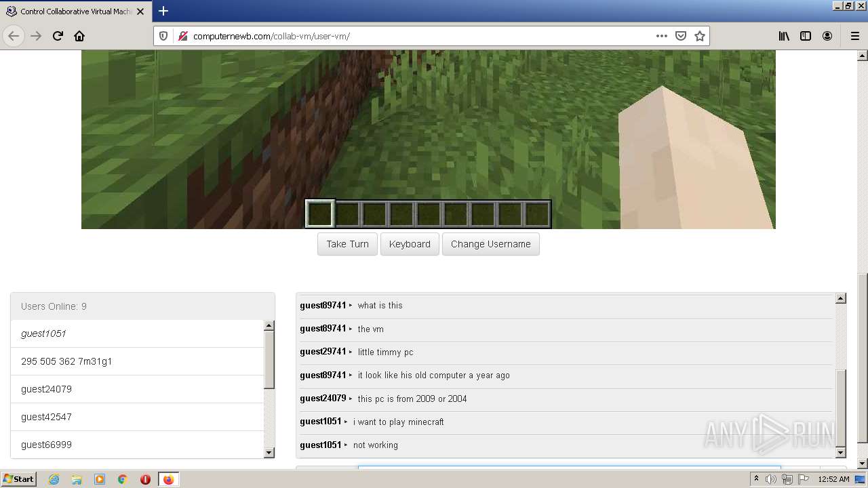Click the chat scrollbar thumb

pyautogui.click(x=841, y=407)
